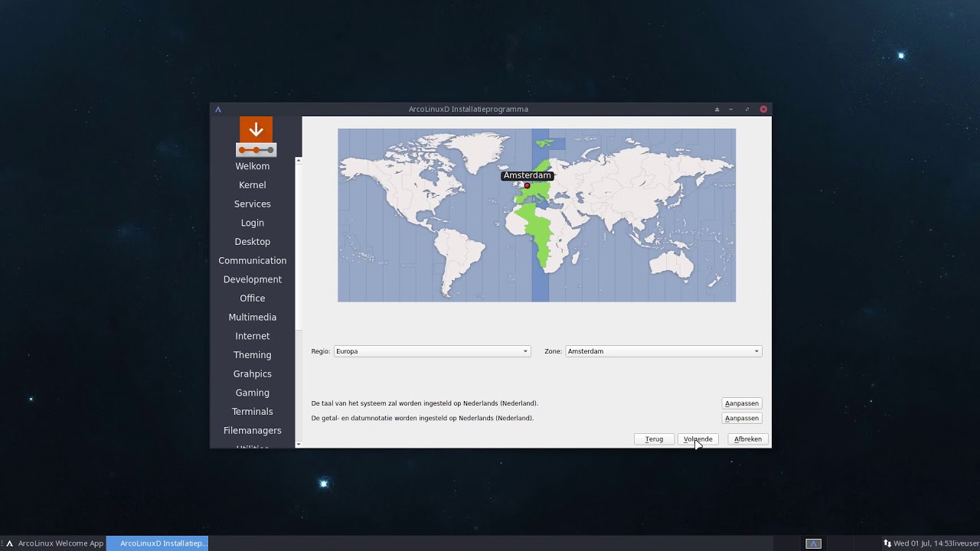
Task: Select Terminals in the sidebar
Action: 253,412
